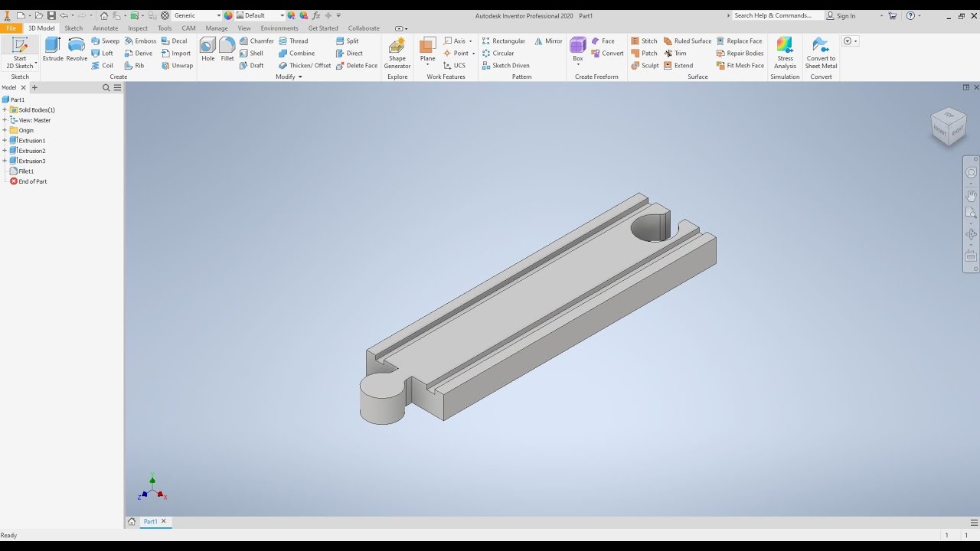Select the Revolve tool
The image size is (980, 551).
pyautogui.click(x=77, y=49)
